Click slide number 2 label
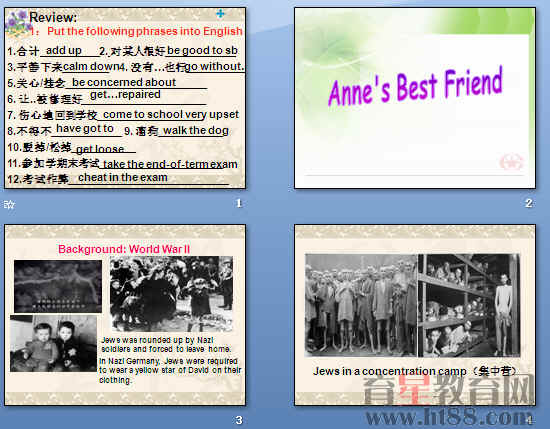550x429 pixels. pos(529,203)
